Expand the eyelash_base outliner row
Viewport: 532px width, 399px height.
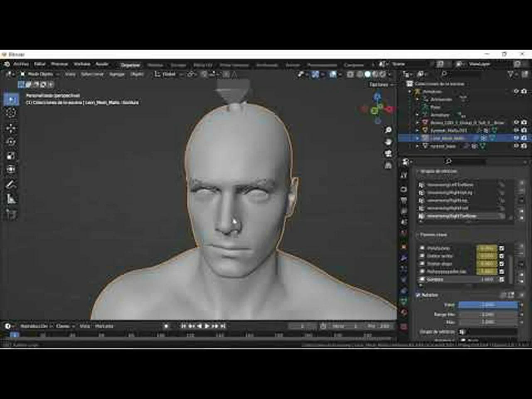[x=417, y=146]
